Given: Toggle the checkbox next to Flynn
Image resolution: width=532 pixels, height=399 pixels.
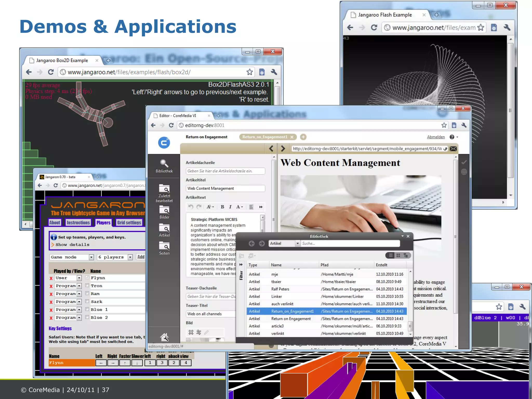Looking at the screenshot, I should pos(87,277).
